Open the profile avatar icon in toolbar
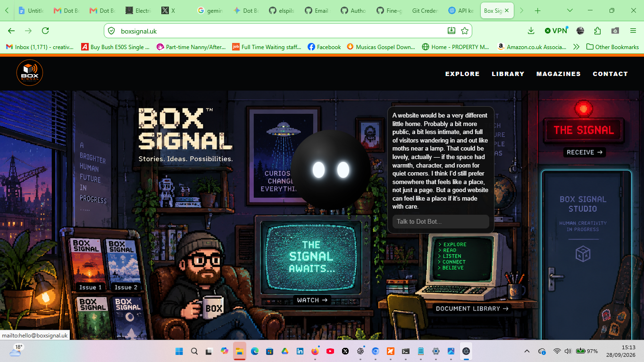Screen dimensions: 644x362 580,31
